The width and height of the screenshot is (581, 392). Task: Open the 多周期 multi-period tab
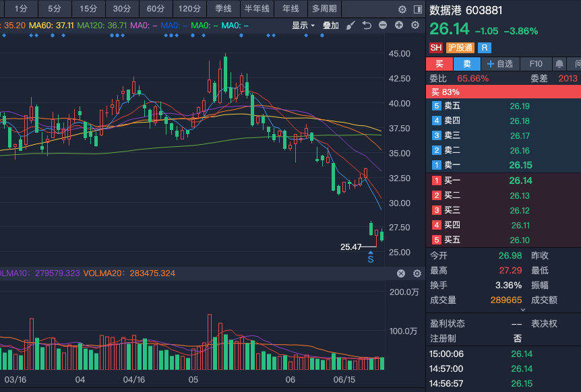(325, 9)
